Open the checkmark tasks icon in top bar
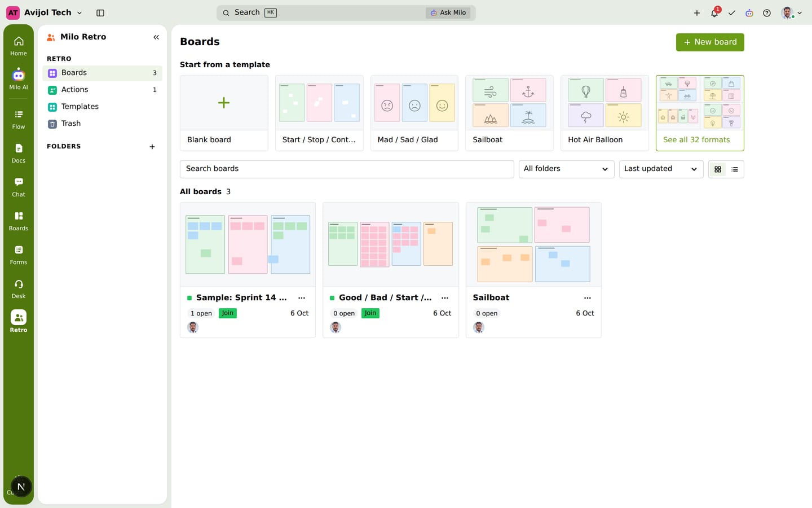The height and width of the screenshot is (508, 812). (x=732, y=13)
